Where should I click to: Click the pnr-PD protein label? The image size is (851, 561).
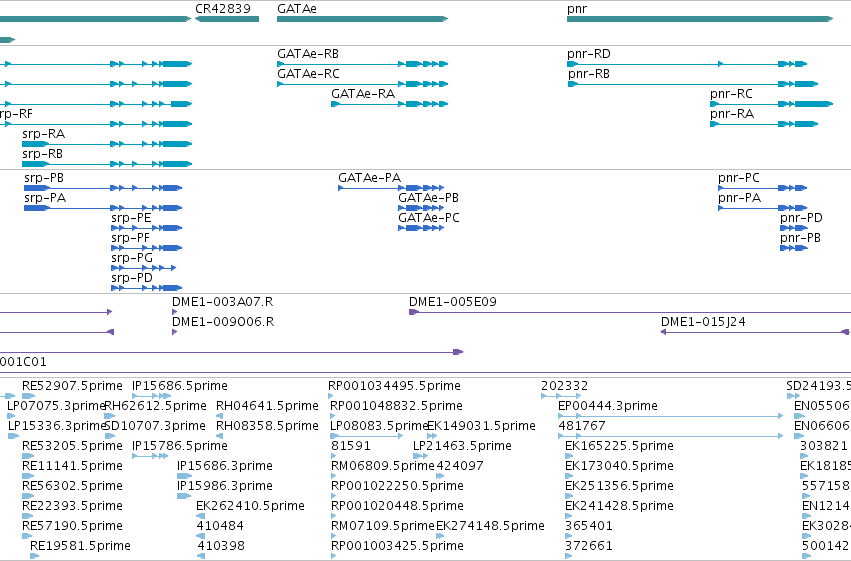(x=801, y=218)
